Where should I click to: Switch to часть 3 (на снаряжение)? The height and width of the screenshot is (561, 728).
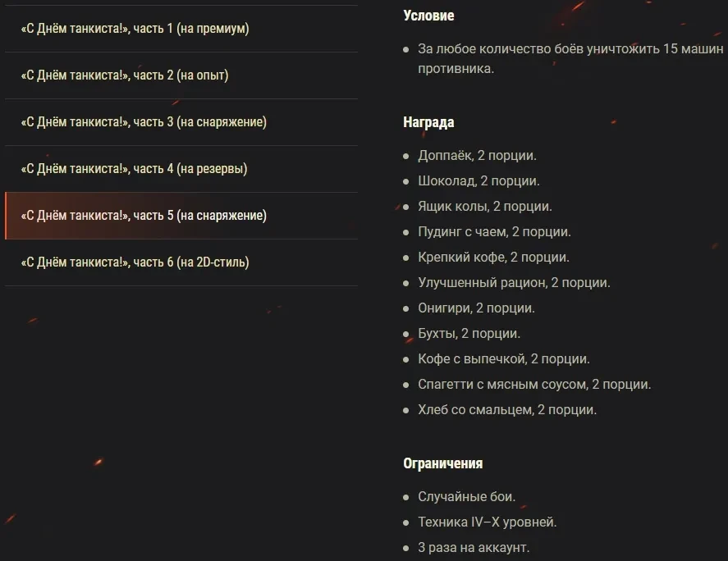click(144, 122)
